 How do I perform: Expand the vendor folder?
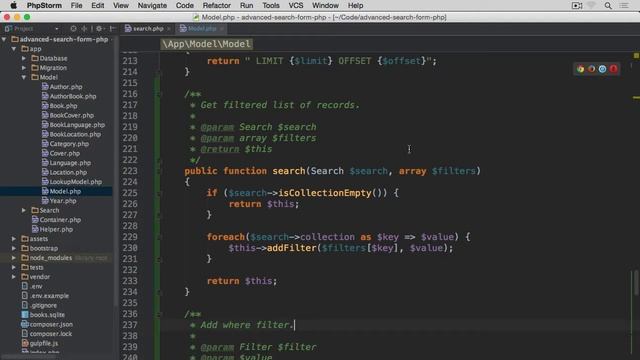pos(14,277)
